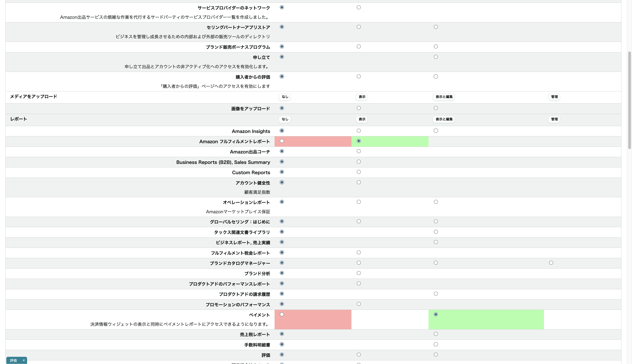
Task: Enable 表示 for Amazon出品コーチ
Action: tap(359, 151)
